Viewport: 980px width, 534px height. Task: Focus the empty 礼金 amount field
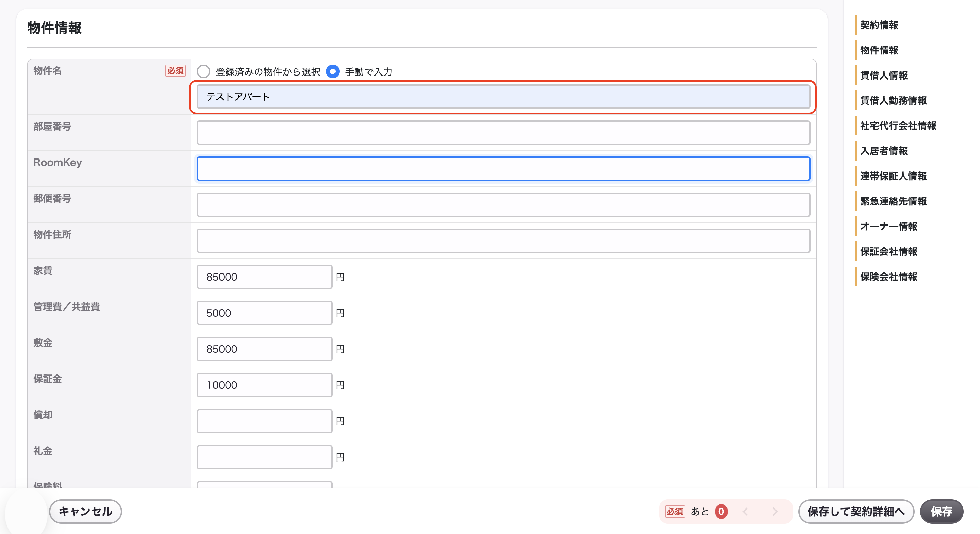264,457
